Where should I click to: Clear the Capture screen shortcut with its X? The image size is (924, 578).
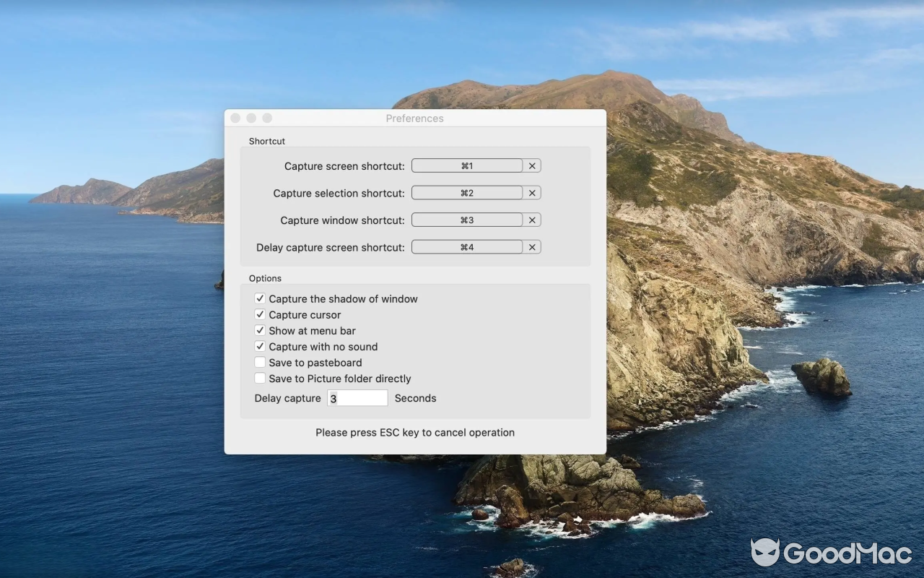point(532,165)
